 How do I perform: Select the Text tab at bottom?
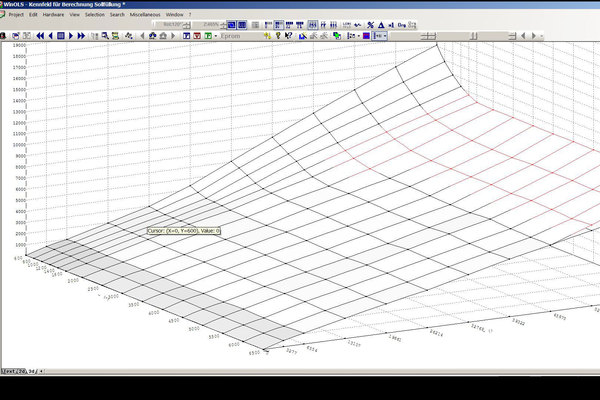pyautogui.click(x=10, y=371)
